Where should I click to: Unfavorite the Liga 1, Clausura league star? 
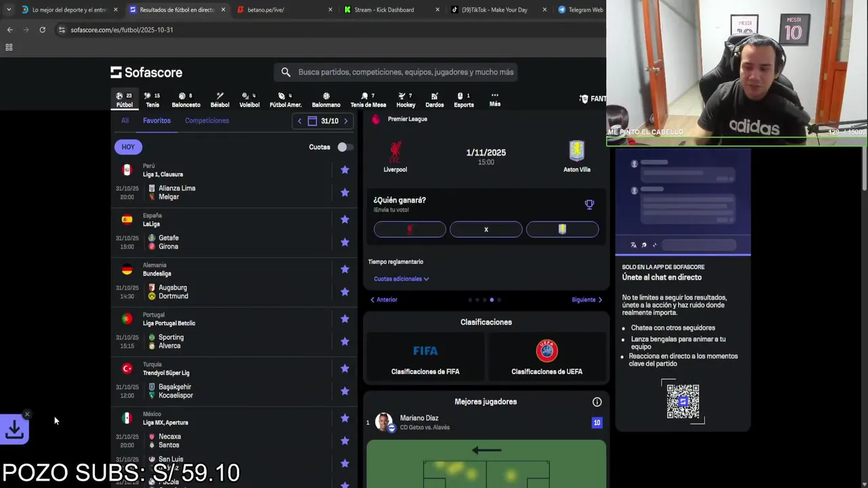pyautogui.click(x=344, y=169)
